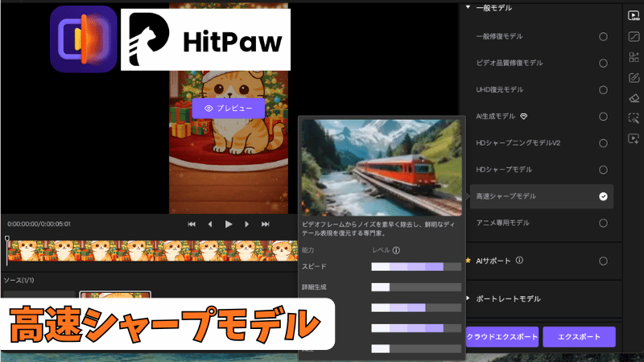Step forward one frame
The image size is (644, 362).
247,224
